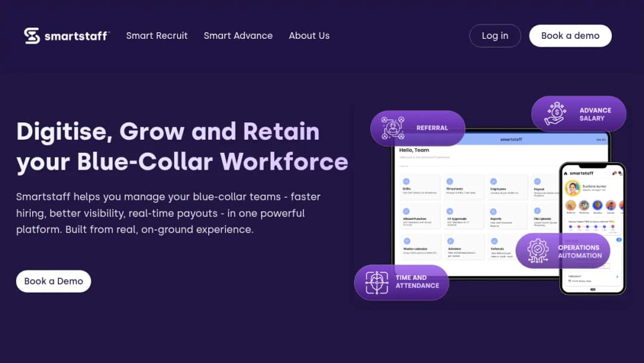Screen dimensions: 644x363
Task: Open the Smart Recruit menu item
Action: point(157,36)
